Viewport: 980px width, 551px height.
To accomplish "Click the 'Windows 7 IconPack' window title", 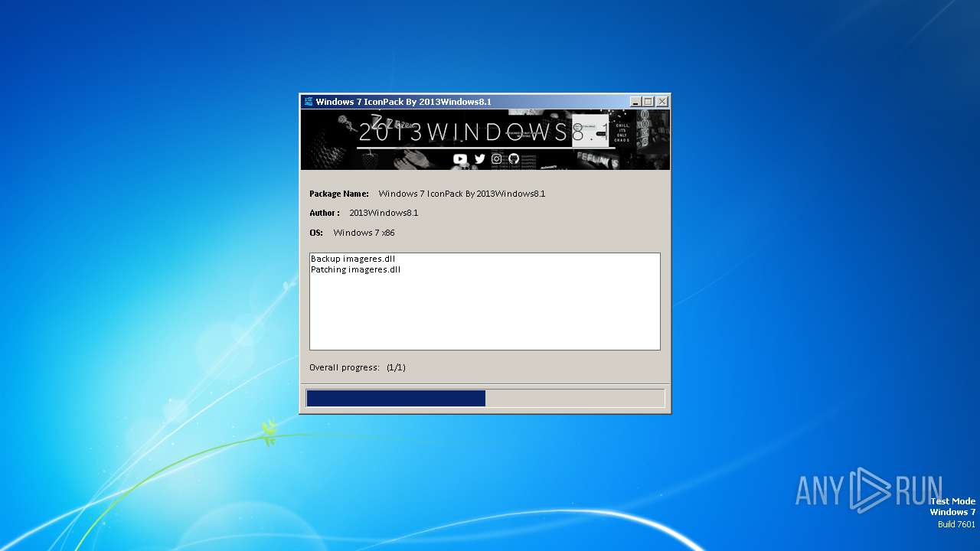I will click(403, 102).
